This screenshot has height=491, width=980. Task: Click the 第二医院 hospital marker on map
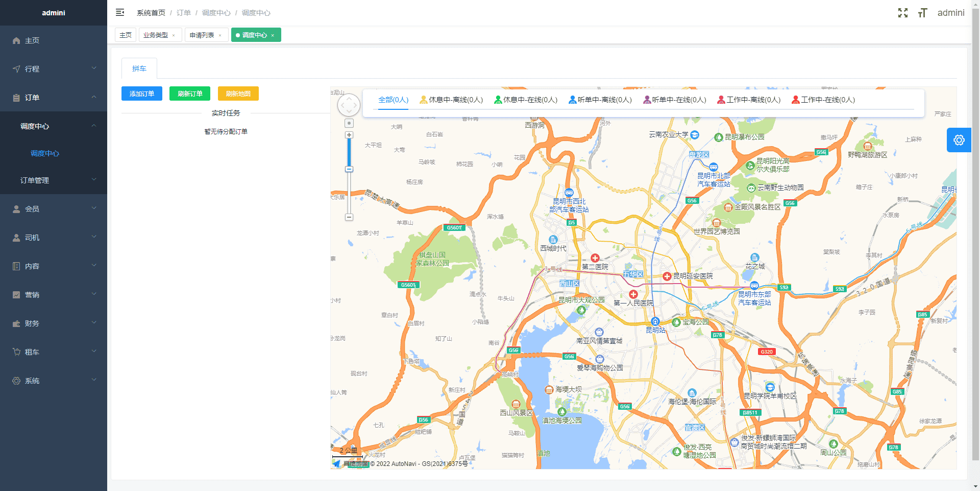595,258
